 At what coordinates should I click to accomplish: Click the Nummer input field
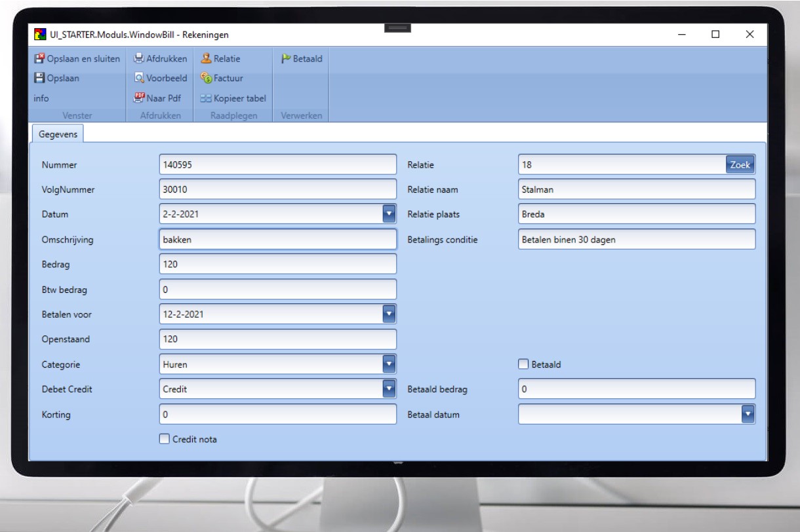point(278,165)
